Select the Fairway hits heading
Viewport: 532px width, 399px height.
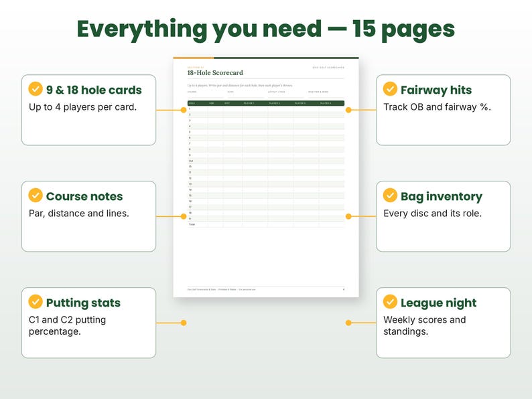pos(436,90)
